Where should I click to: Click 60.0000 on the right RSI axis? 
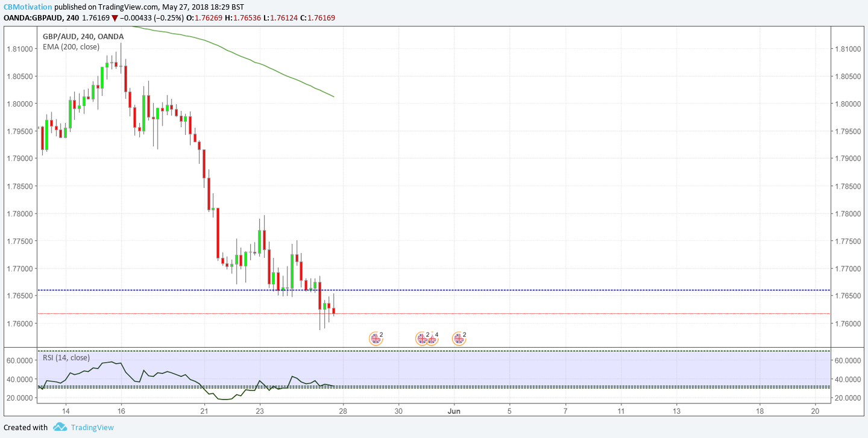coord(848,360)
